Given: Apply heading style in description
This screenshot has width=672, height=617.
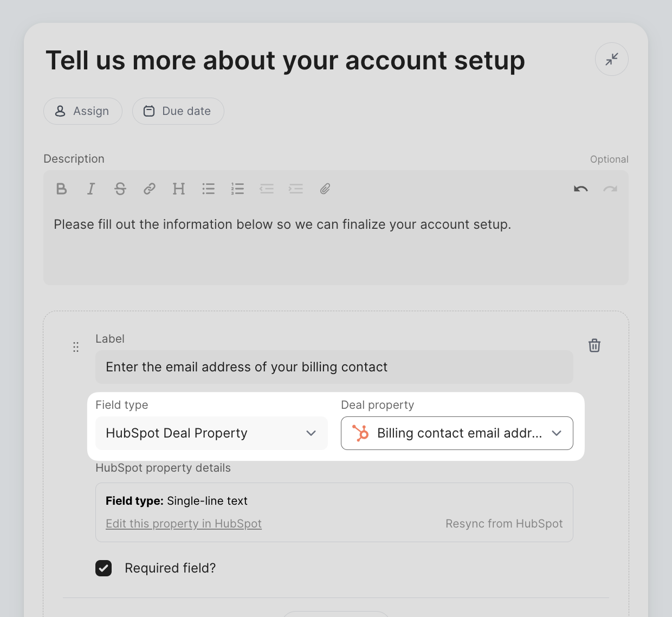Looking at the screenshot, I should 179,189.
